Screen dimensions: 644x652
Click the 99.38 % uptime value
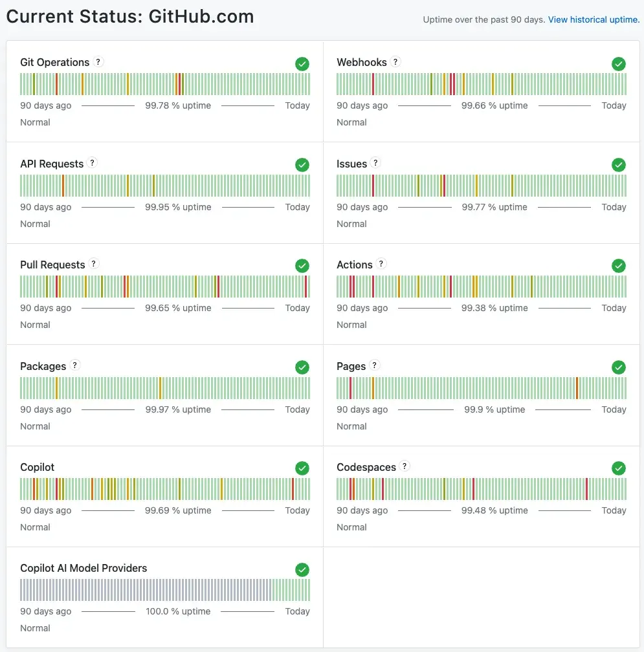click(494, 308)
